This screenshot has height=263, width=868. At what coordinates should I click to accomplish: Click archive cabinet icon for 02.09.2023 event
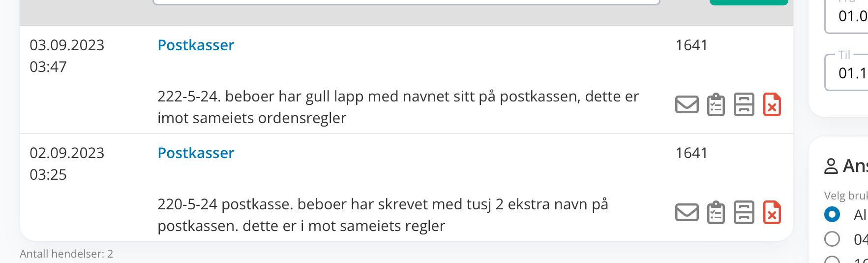pyautogui.click(x=744, y=212)
